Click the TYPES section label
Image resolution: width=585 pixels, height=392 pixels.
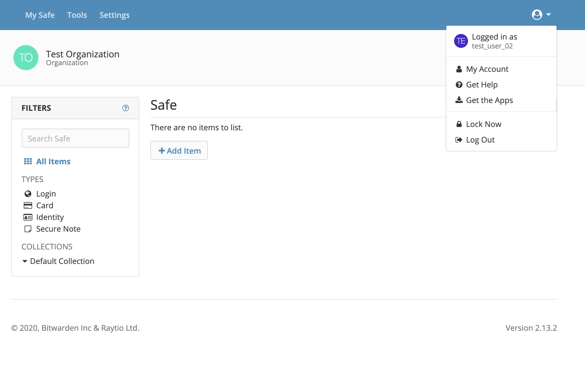click(x=32, y=179)
